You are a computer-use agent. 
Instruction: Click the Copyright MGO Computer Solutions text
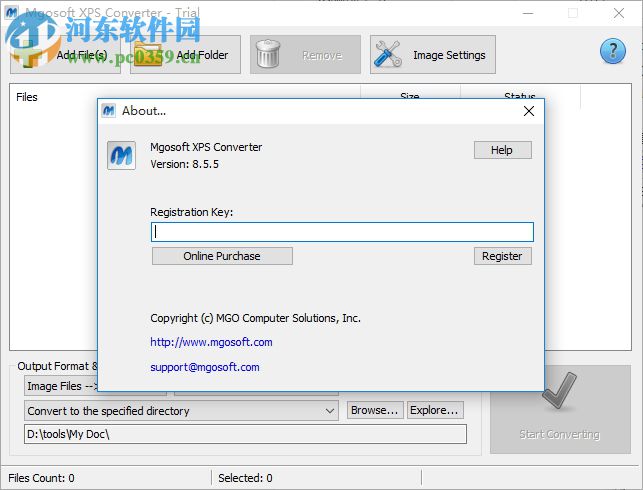255,318
